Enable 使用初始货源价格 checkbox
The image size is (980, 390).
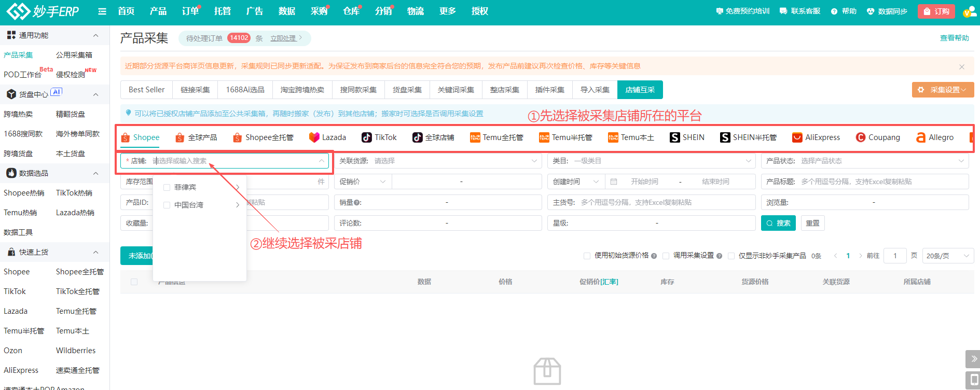pos(587,256)
